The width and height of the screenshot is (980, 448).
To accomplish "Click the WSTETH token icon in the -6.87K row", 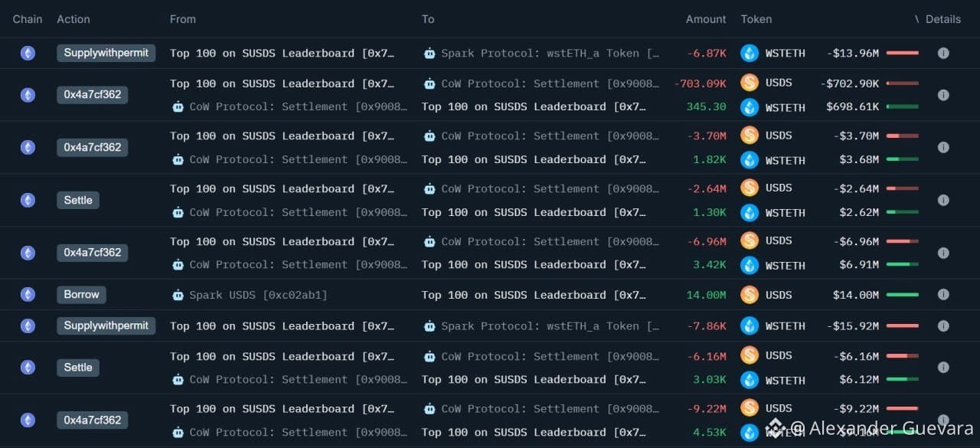I will (750, 53).
